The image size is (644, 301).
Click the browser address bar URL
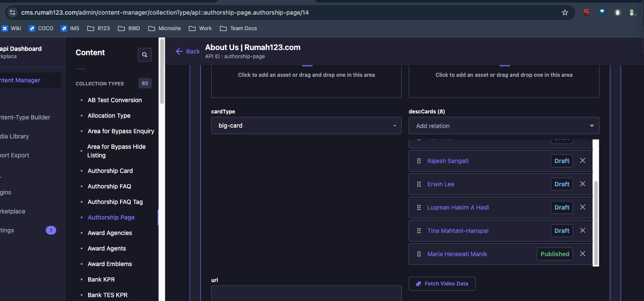(165, 13)
